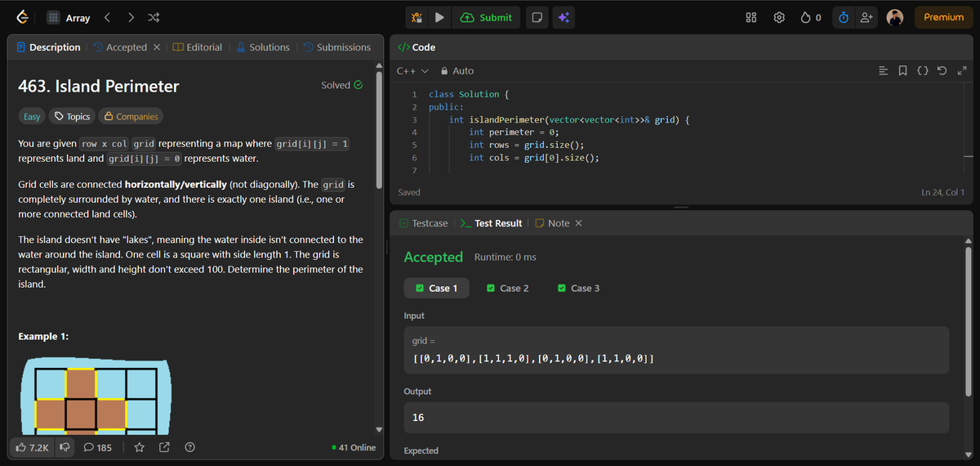Click the curly braces snippet icon
The image size is (980, 466).
[923, 71]
